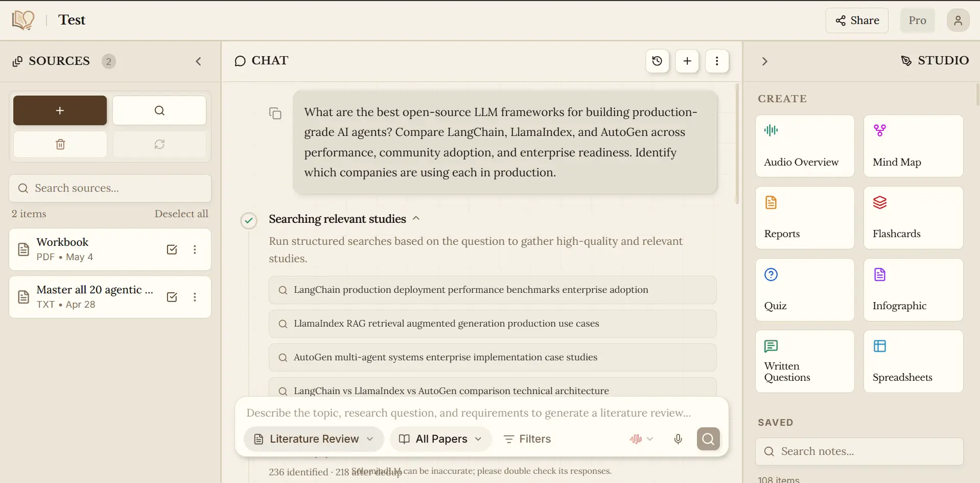Open the All Papers dropdown
Viewport: 980px width, 483px height.
[x=440, y=439]
